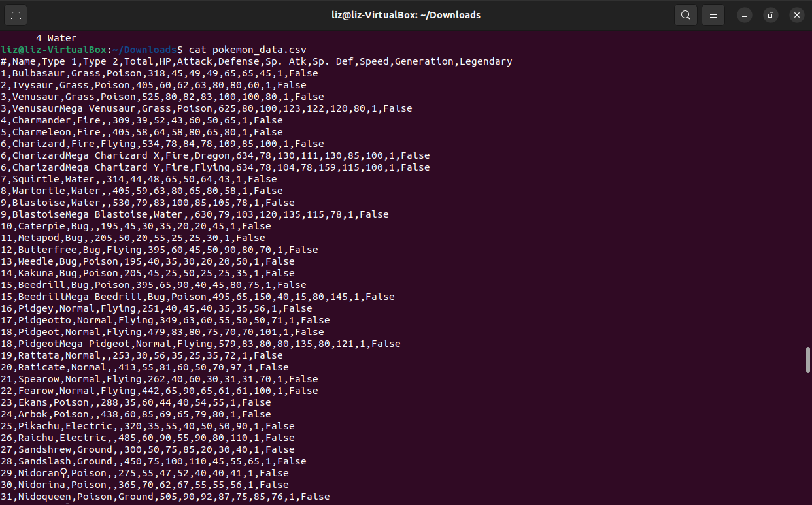
Task: Close the terminal window
Action: [x=796, y=14]
